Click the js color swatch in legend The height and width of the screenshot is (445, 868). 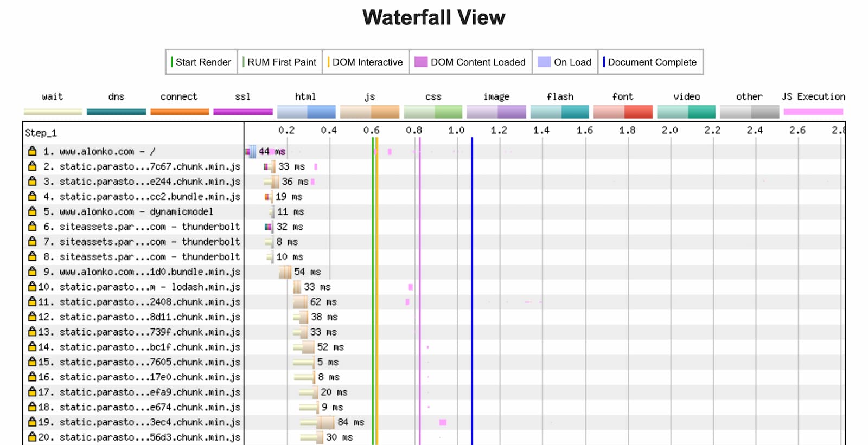click(369, 112)
